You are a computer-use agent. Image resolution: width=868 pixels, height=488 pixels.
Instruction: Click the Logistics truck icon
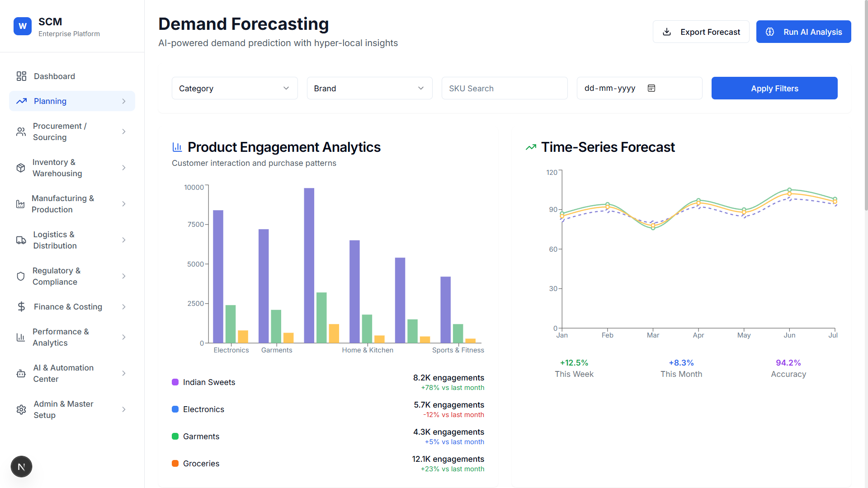21,240
